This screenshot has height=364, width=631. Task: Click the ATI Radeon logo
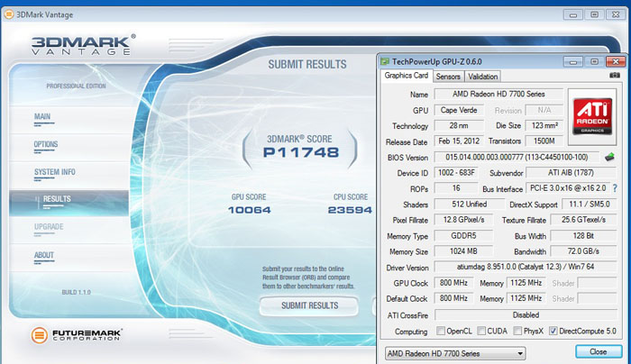592,116
